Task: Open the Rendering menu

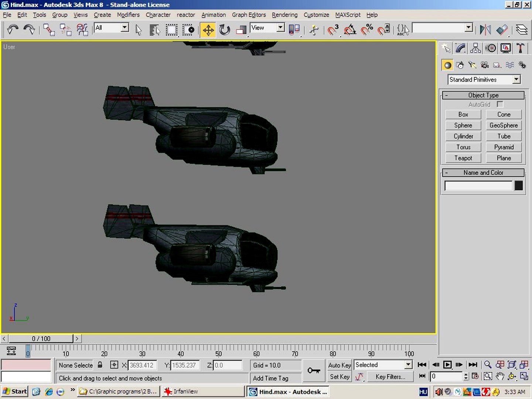Action: pyautogui.click(x=284, y=15)
